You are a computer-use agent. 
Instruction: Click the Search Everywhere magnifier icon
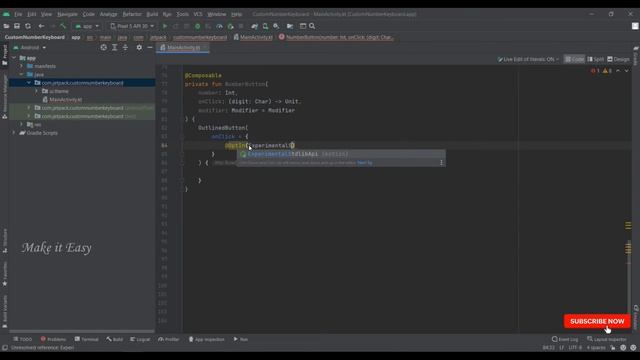tap(312, 26)
